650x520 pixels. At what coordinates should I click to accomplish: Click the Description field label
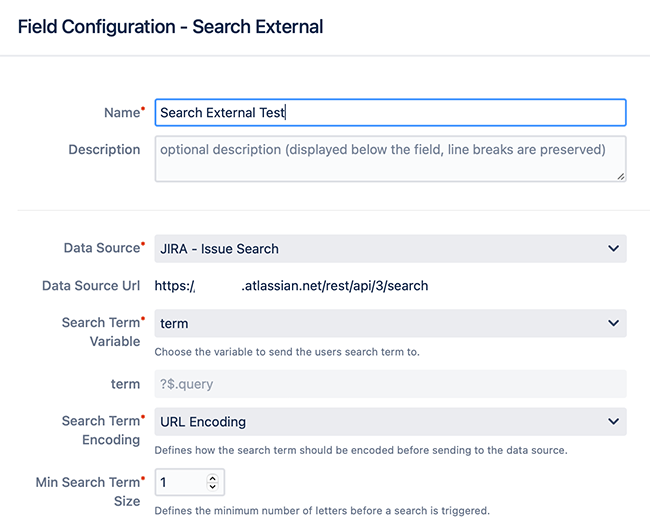(x=104, y=149)
